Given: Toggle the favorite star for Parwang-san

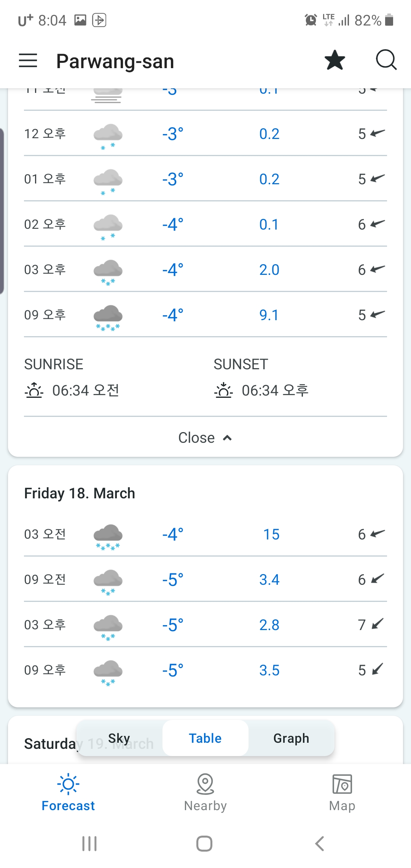Looking at the screenshot, I should click(x=335, y=60).
